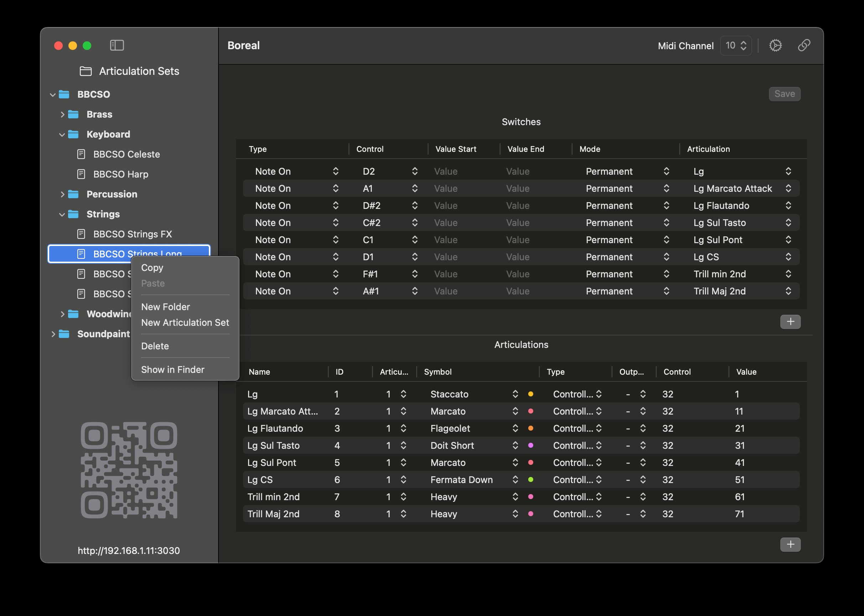Choose Copy from context menu
The width and height of the screenshot is (864, 616).
click(152, 268)
